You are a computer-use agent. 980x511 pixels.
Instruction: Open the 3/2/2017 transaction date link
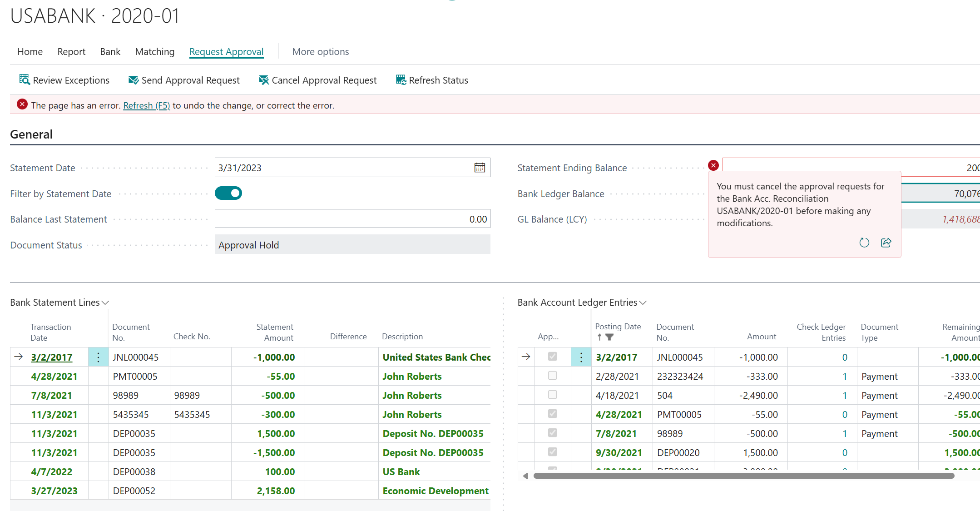pos(52,357)
